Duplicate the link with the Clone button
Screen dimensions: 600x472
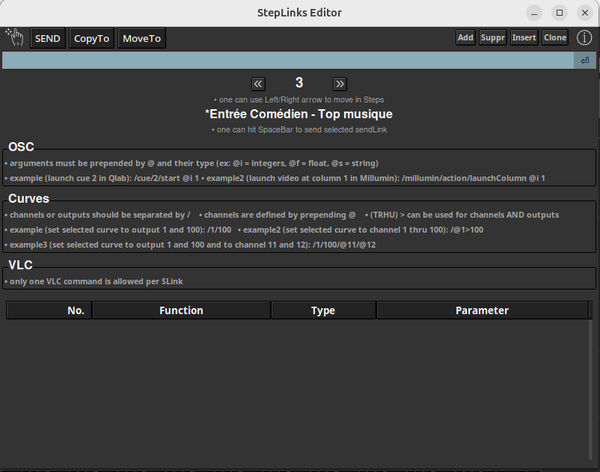pyautogui.click(x=555, y=38)
